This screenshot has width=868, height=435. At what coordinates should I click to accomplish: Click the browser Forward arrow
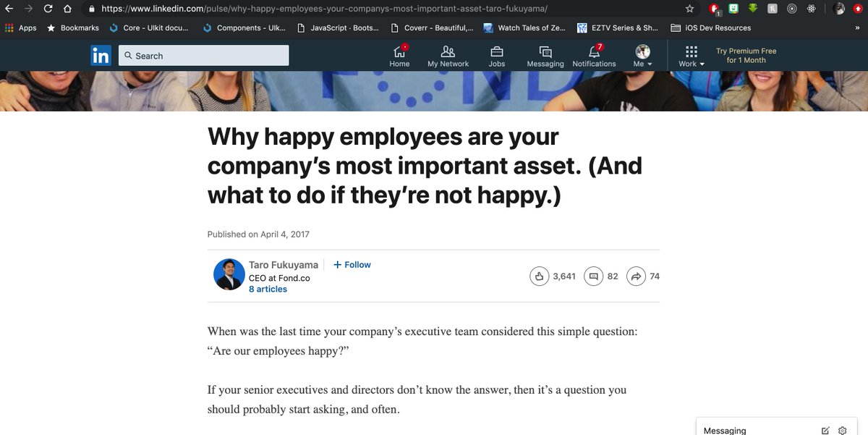(x=28, y=9)
